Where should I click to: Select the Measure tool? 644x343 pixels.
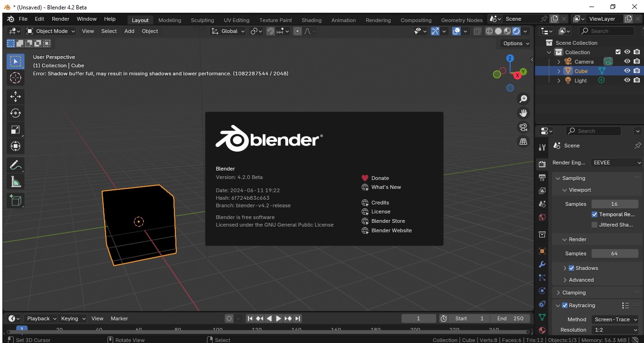click(16, 182)
